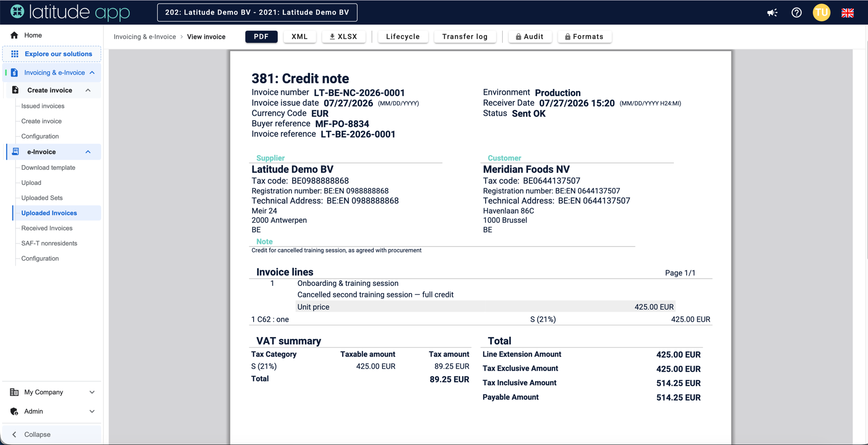Go to the Upload page

(31, 183)
